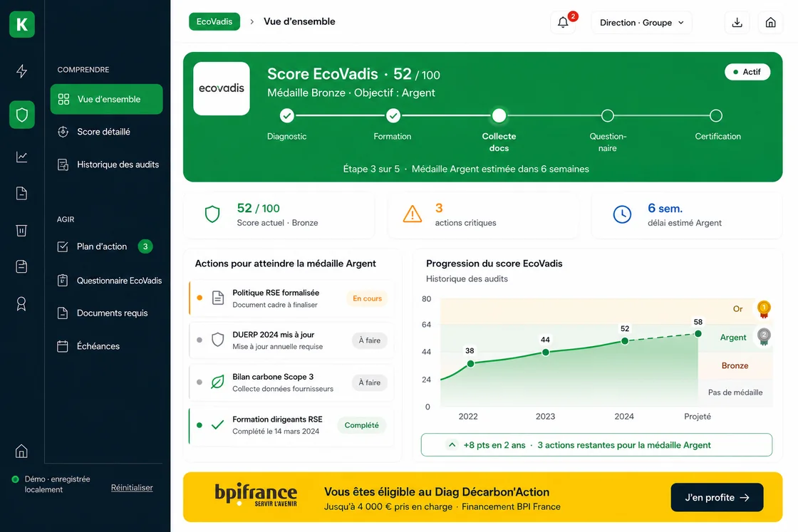The width and height of the screenshot is (798, 532).
Task: Click the gold Or medal icon
Action: click(x=763, y=308)
